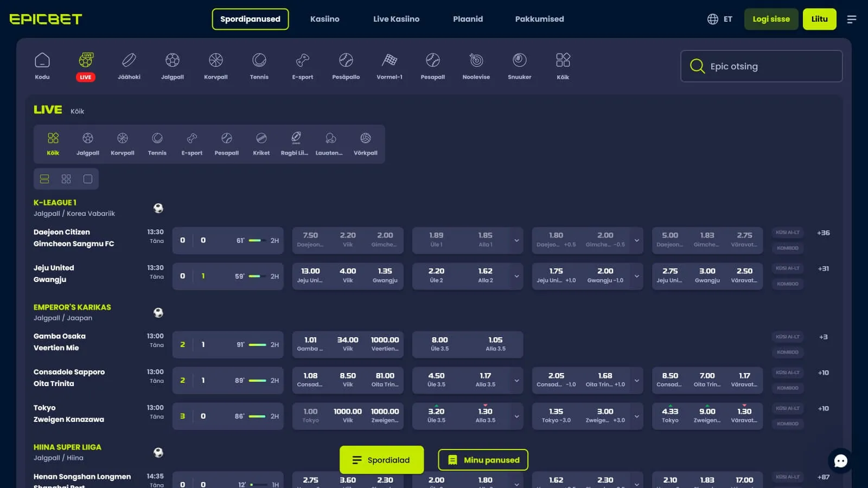
Task: Expand handicap market for Daejeon Citizen
Action: 636,240
